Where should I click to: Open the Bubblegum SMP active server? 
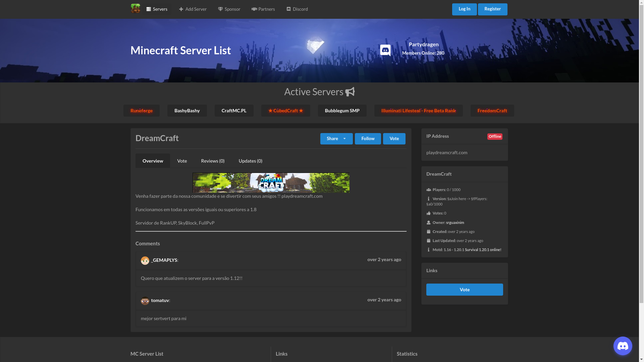pyautogui.click(x=342, y=111)
